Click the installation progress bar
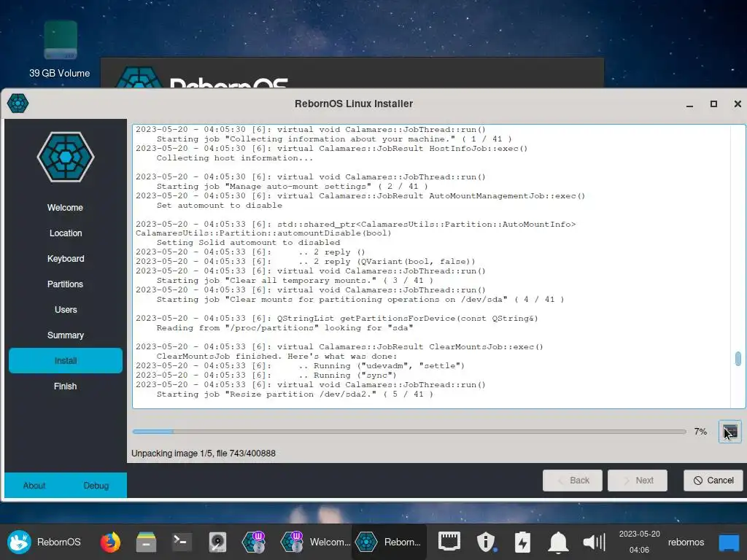Image resolution: width=747 pixels, height=560 pixels. pos(410,432)
